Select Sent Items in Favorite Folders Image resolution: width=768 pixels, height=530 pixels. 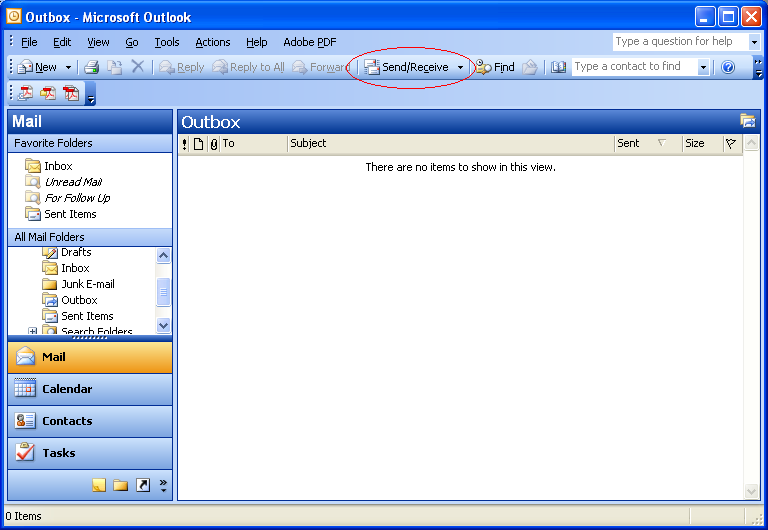tap(61, 214)
